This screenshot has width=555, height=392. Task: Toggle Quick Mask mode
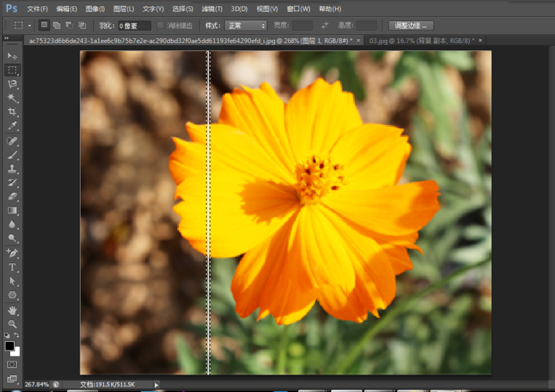(12, 364)
